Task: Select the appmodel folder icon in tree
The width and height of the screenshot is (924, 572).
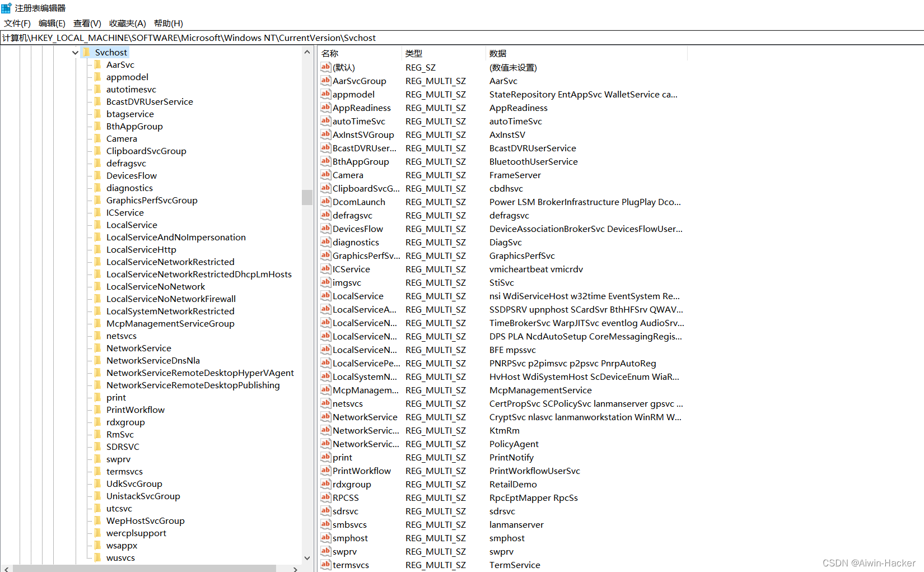Action: coord(99,77)
